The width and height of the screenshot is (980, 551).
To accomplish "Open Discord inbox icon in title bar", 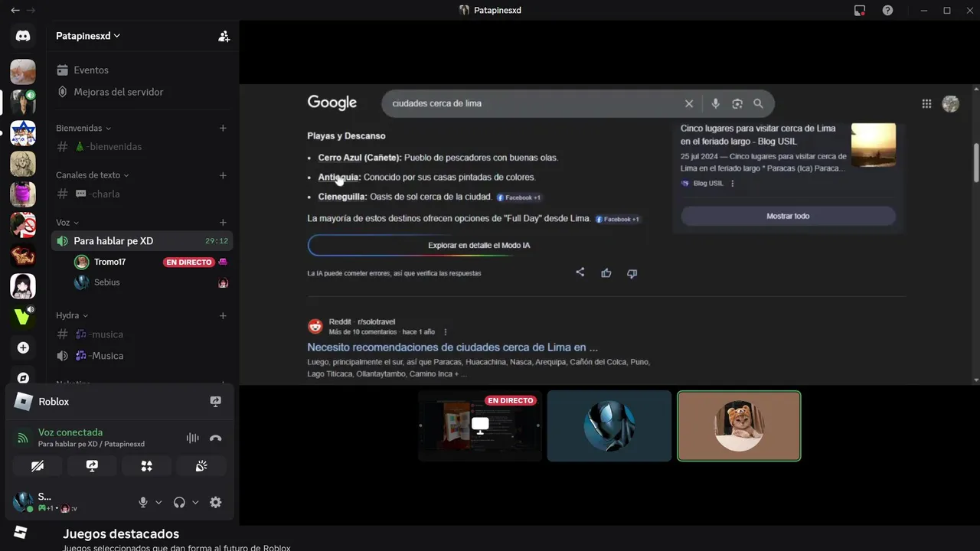I will 860,10.
